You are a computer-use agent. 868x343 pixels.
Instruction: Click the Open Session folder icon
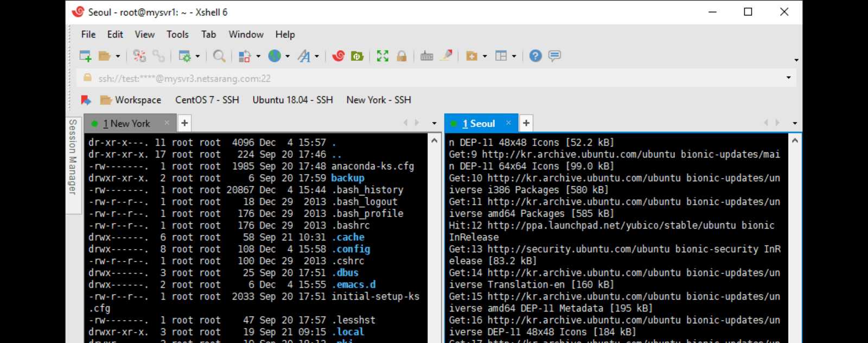pyautogui.click(x=105, y=56)
